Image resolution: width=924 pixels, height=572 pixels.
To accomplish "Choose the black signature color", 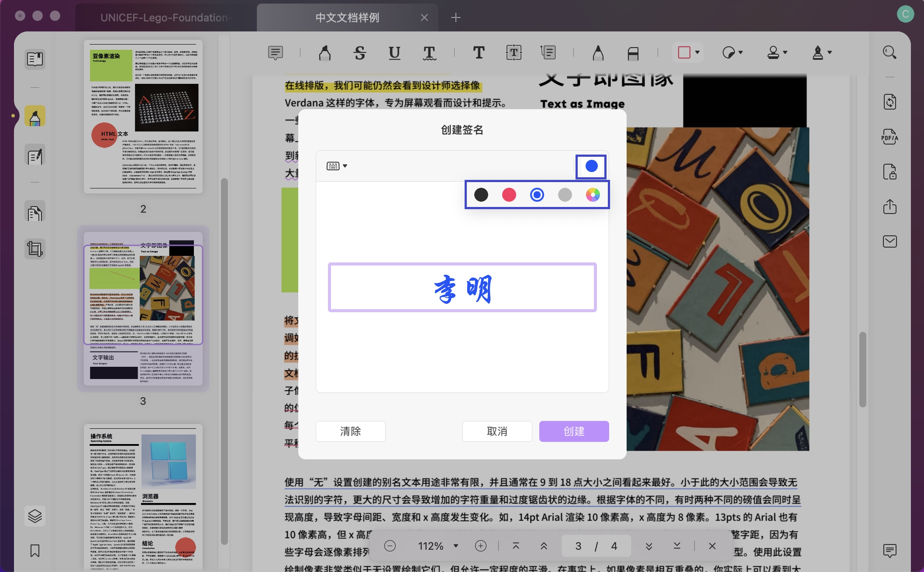I will (x=481, y=195).
